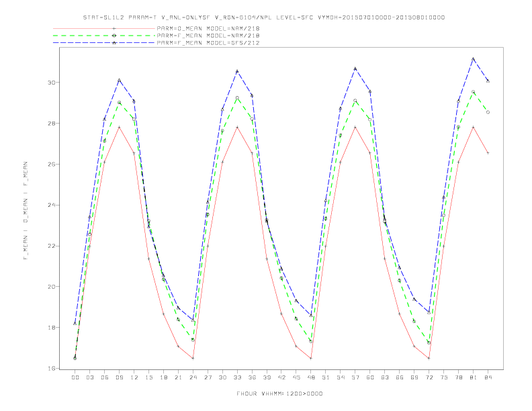Click y-axis tick label 30
The image size is (532, 411).
point(50,83)
